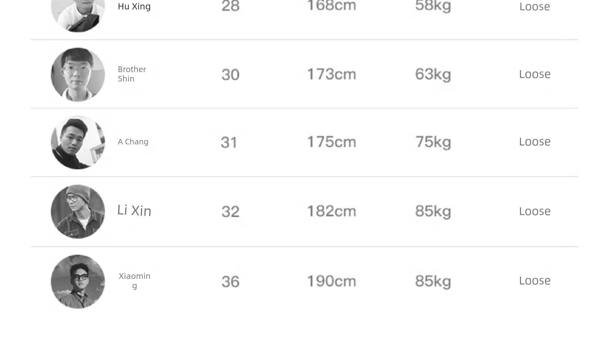Select the age 36 cell
This screenshot has width=609, height=364.
pyautogui.click(x=230, y=282)
